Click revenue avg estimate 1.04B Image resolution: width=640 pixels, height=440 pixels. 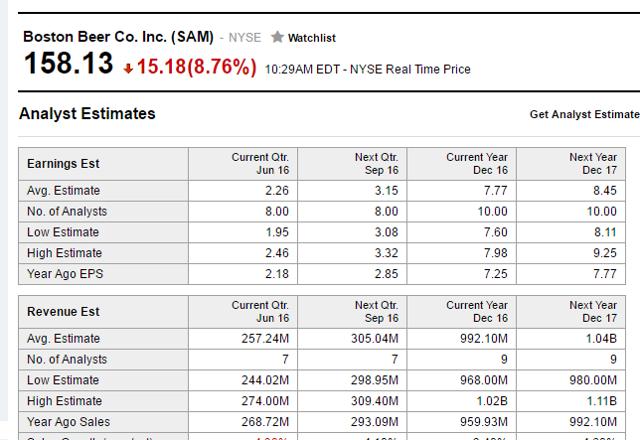pyautogui.click(x=600, y=339)
